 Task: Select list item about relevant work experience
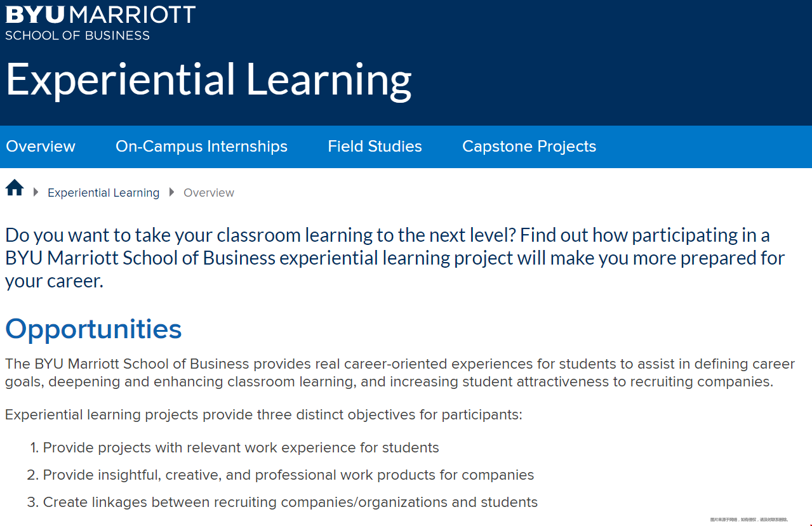[241, 448]
